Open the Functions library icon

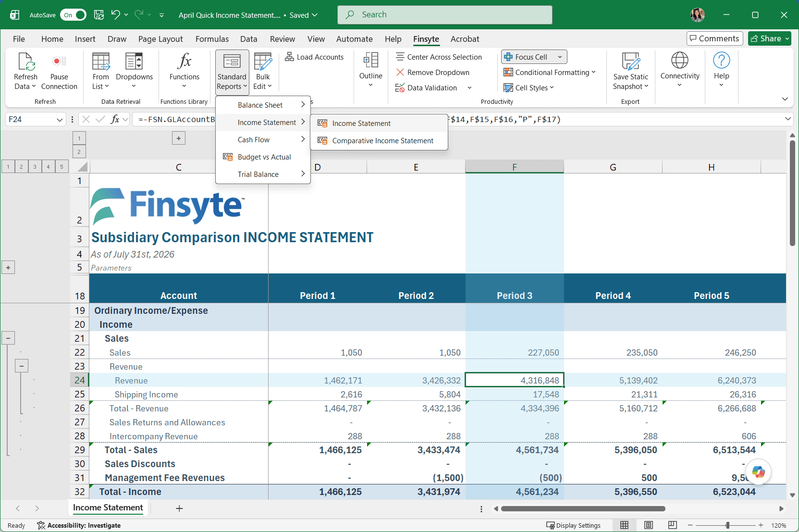tap(184, 62)
